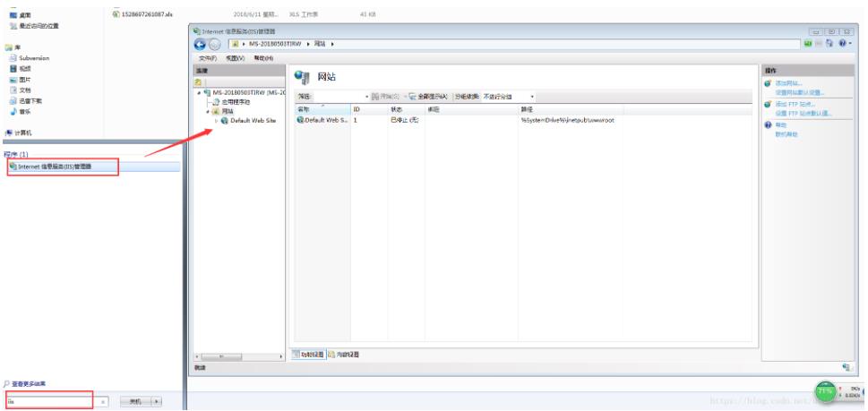Viewport: 868px width, 411px height.
Task: Open the 文件(F) menu
Action: pyautogui.click(x=208, y=58)
